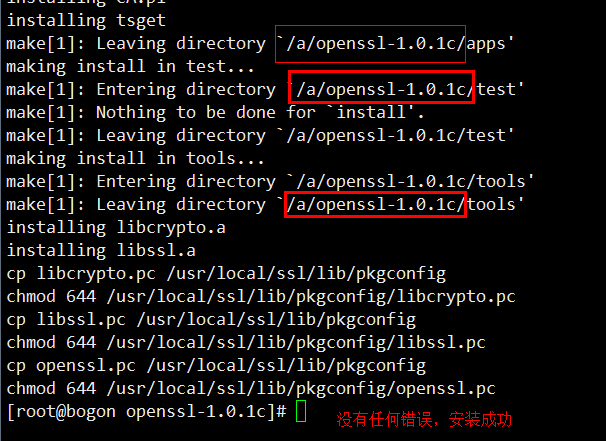Click the Leaving directory test line

[260, 135]
